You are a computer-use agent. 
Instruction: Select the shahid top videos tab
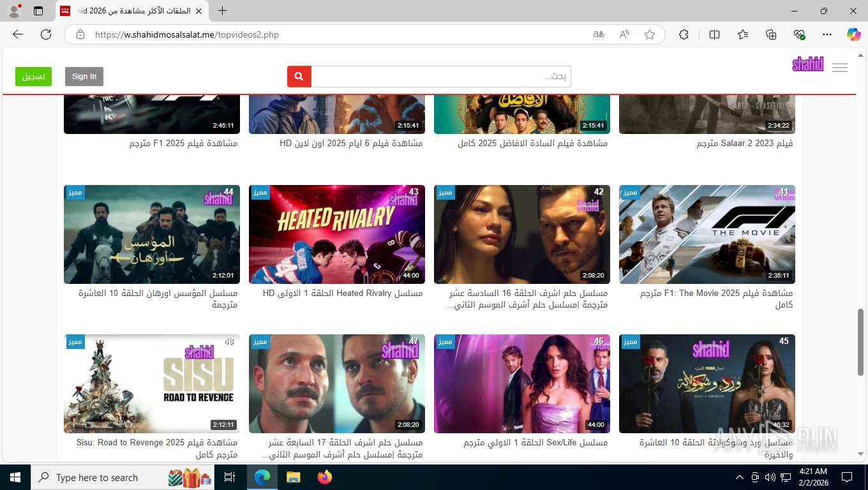pyautogui.click(x=132, y=11)
